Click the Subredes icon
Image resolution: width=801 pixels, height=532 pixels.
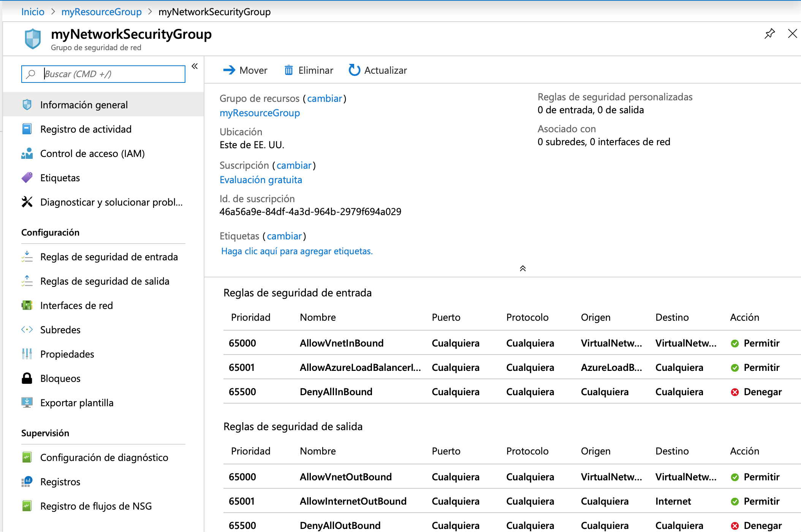(27, 329)
